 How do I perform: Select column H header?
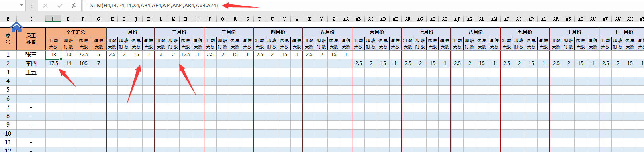[x=112, y=19]
